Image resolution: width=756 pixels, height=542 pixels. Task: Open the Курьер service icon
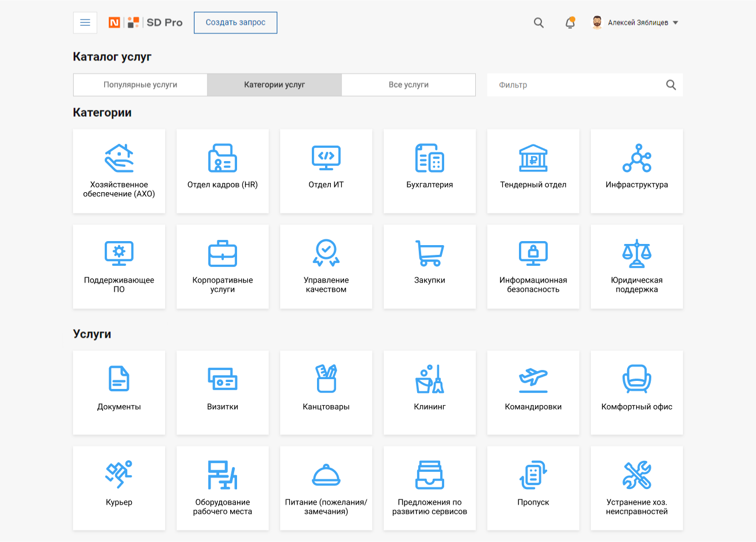click(119, 475)
